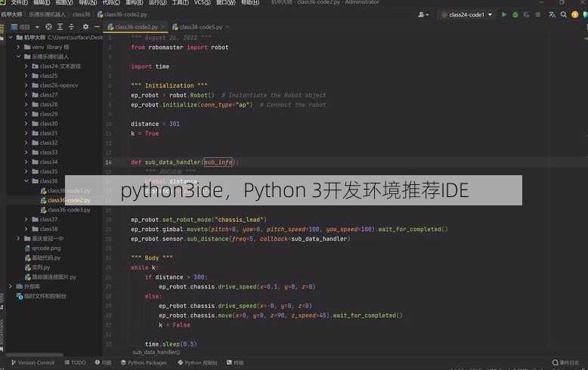Open the 代码(C) menu
The width and height of the screenshot is (588, 370).
coord(111,2)
